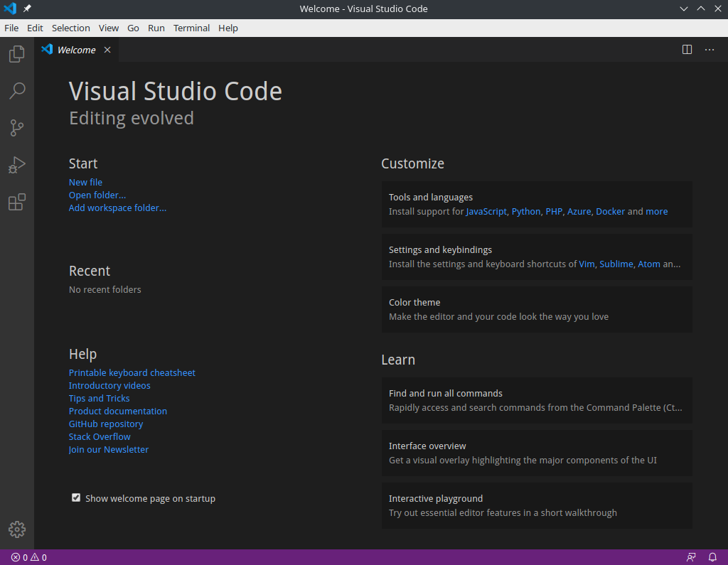Open Printable keyboard cheatsheet link
The height and width of the screenshot is (565, 728).
click(x=132, y=373)
